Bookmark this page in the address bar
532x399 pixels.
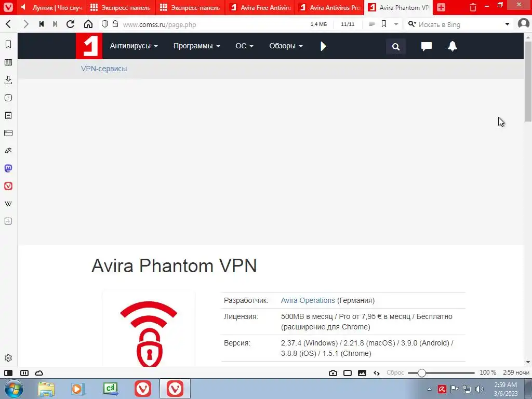click(x=384, y=24)
